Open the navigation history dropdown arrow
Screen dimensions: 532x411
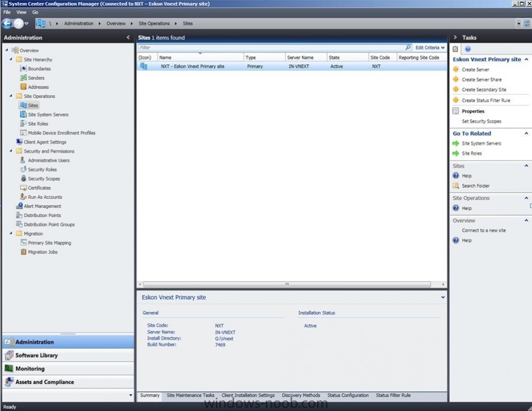point(26,24)
